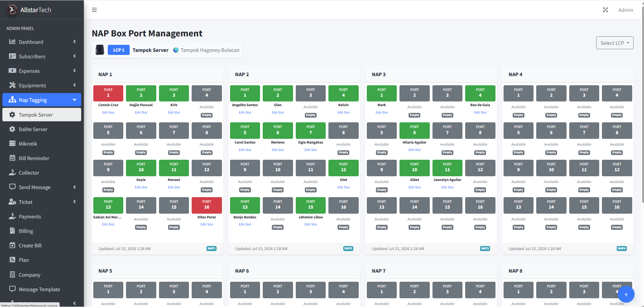This screenshot has width=644, height=307.
Task: Click Edit Slot under Jahmine Libao
Action: point(311,224)
